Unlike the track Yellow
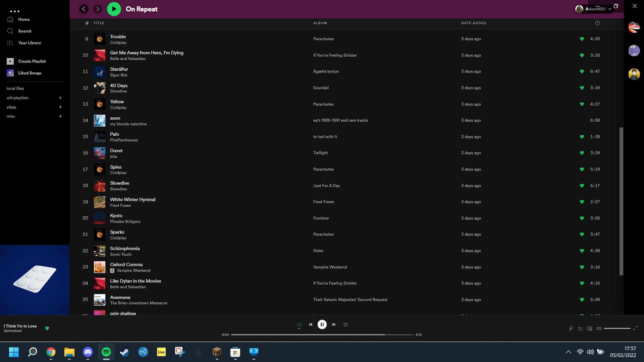This screenshot has height=362, width=644. click(582, 104)
